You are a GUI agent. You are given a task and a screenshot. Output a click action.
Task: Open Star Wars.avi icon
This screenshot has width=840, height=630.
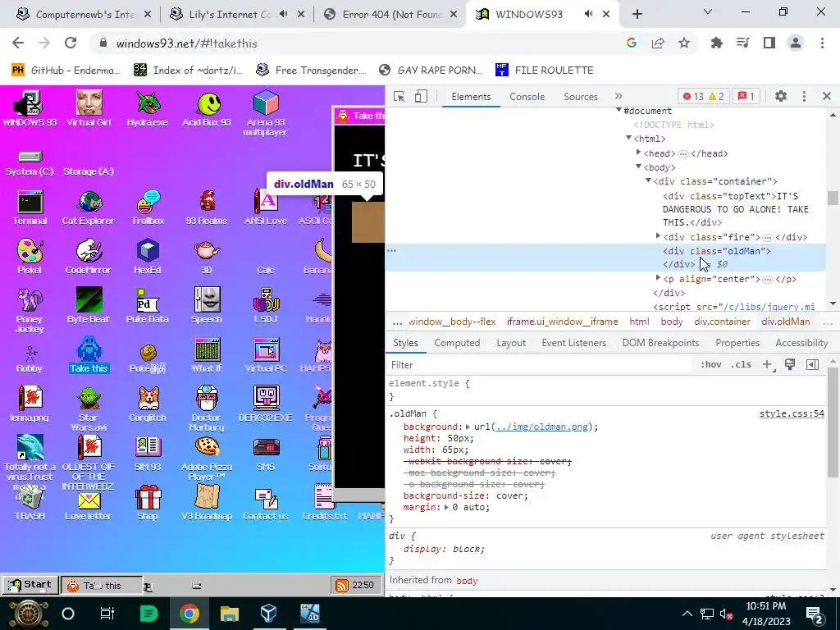click(89, 409)
